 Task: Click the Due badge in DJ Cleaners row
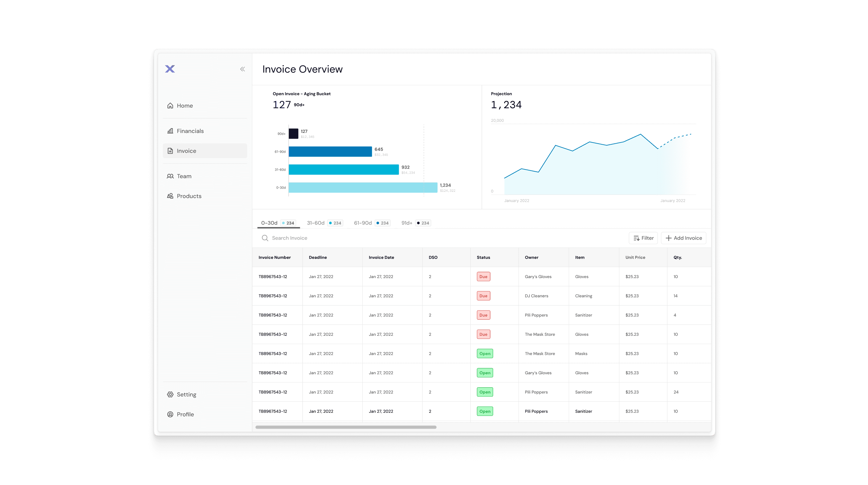(x=483, y=296)
